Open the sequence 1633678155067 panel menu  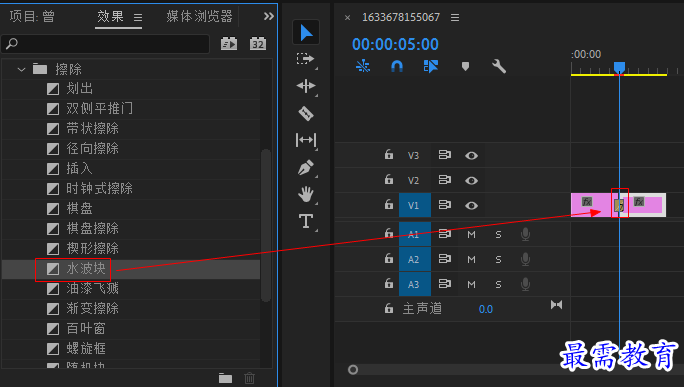coord(455,17)
